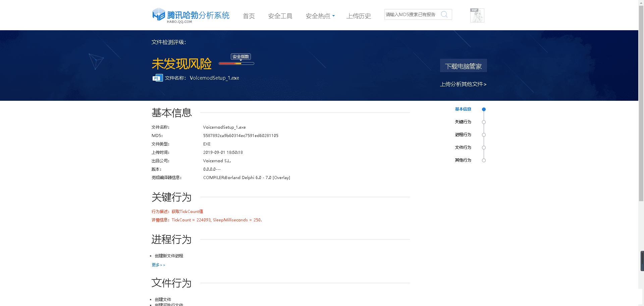Click the 基本信息 blue timeline dot
Image resolution: width=644 pixels, height=306 pixels.
click(484, 109)
